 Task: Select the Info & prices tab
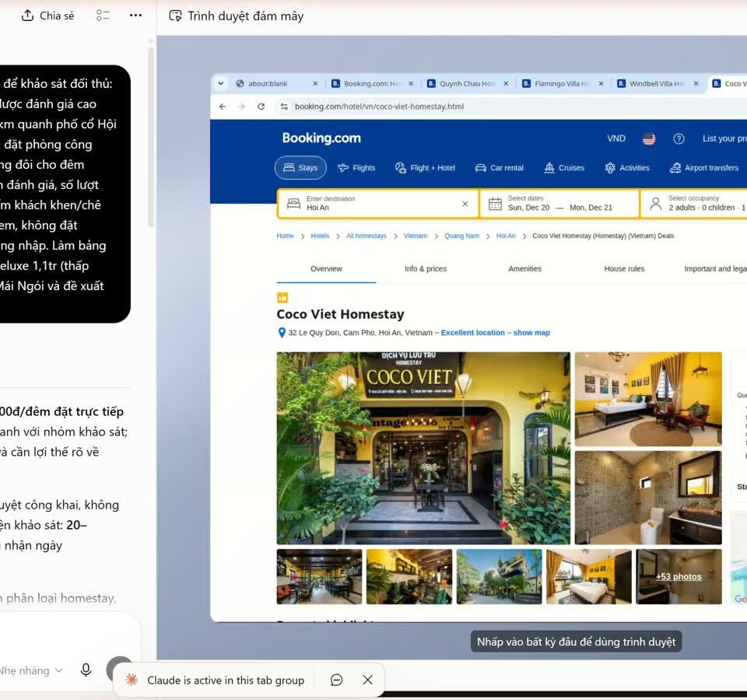pos(426,269)
